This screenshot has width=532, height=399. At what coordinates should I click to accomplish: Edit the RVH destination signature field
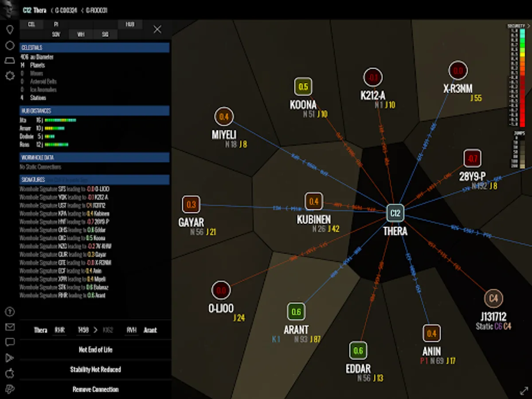tap(132, 330)
